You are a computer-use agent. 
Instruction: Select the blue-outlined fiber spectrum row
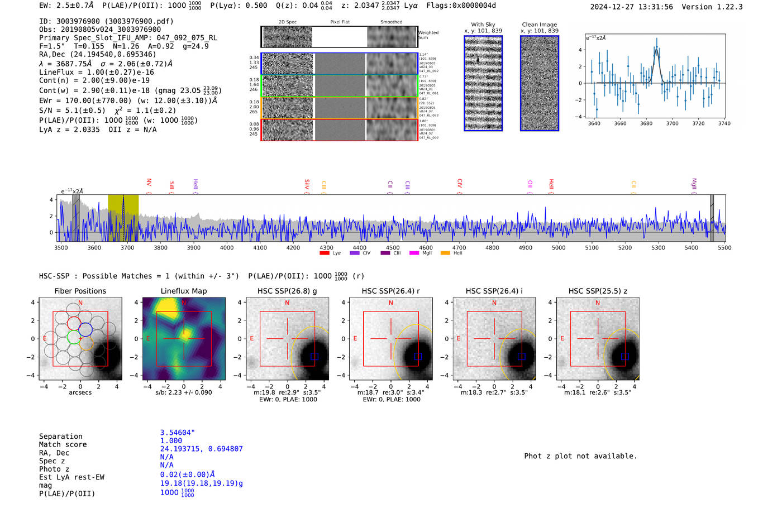tap(339, 64)
